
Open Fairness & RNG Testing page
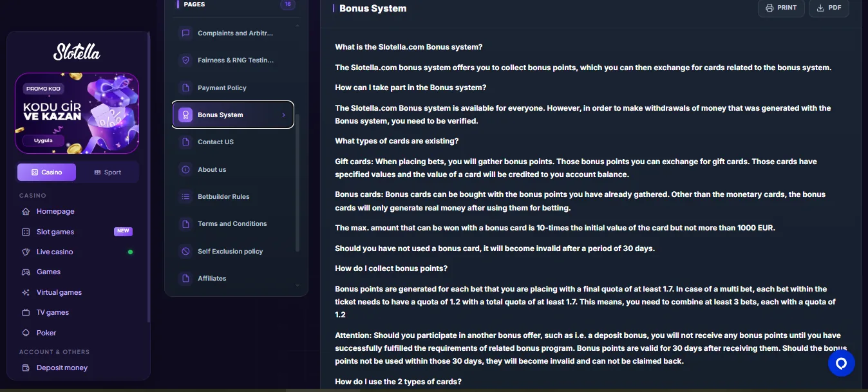point(232,61)
